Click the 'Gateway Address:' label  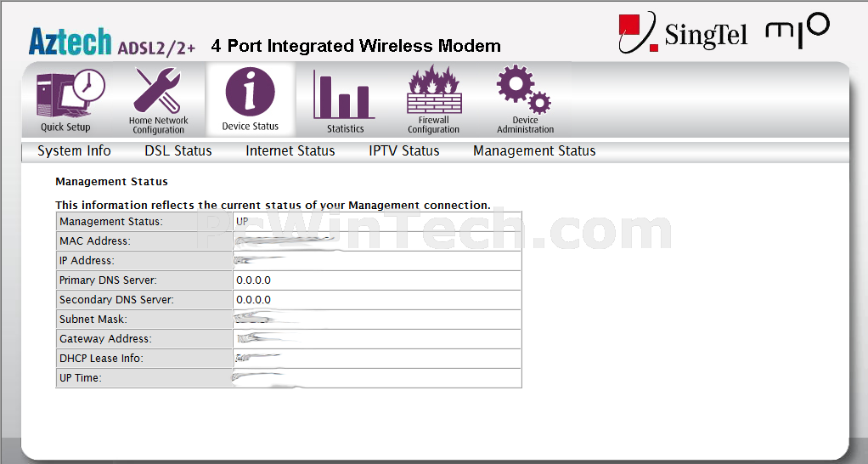tap(105, 338)
